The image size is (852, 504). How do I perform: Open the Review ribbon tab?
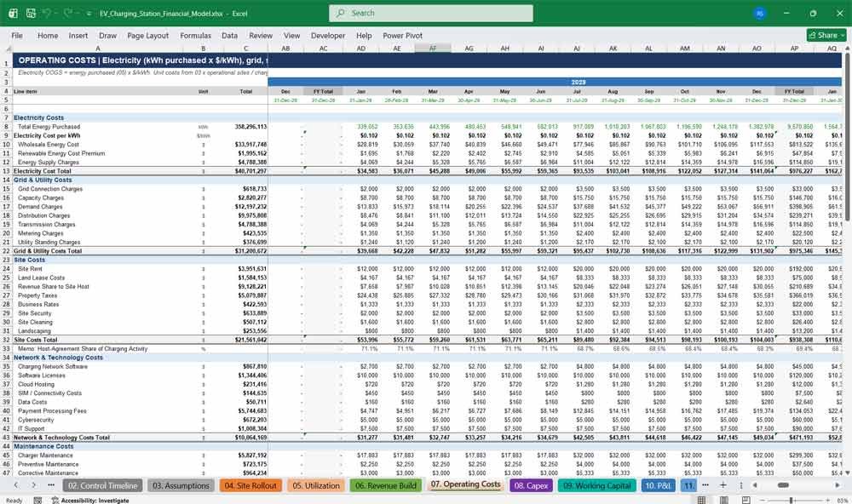click(x=261, y=35)
